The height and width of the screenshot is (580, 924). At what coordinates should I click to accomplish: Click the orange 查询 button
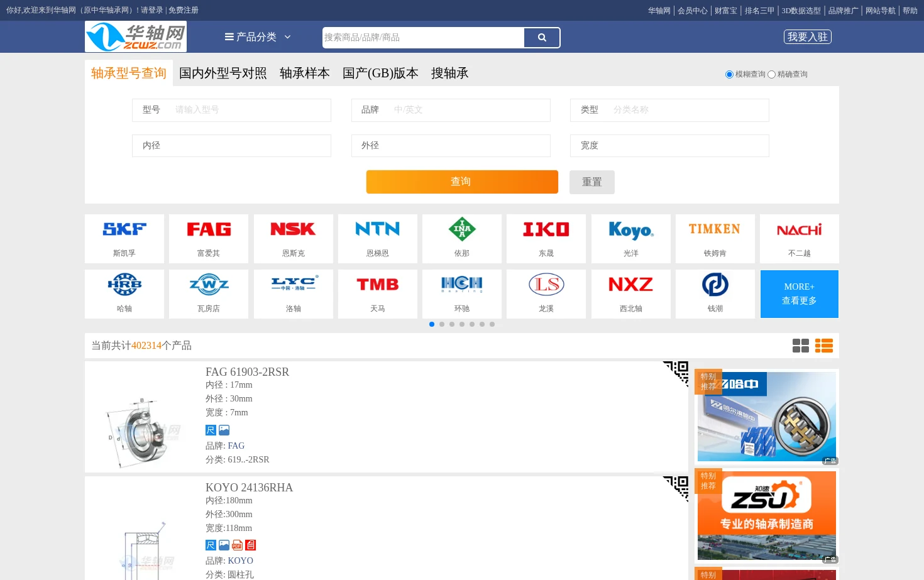click(x=462, y=182)
